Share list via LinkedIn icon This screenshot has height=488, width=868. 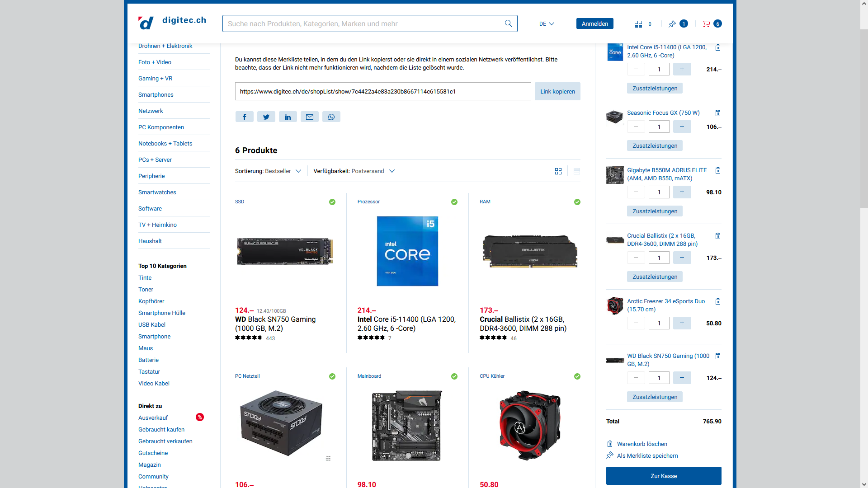pyautogui.click(x=288, y=117)
